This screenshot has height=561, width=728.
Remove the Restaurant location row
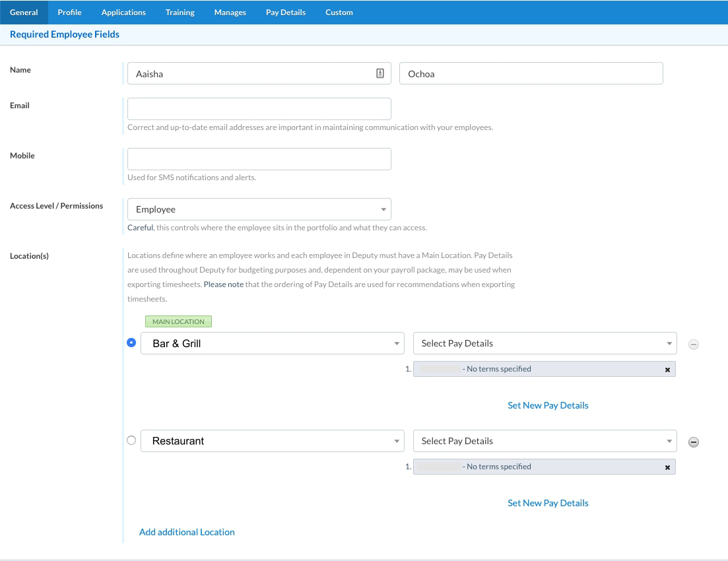click(x=693, y=442)
